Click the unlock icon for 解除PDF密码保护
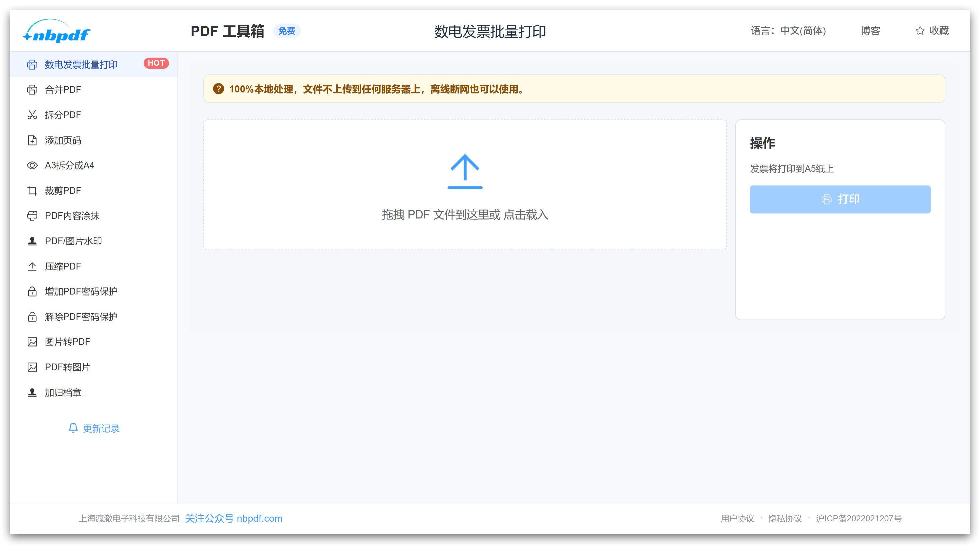The image size is (980, 547). click(32, 317)
